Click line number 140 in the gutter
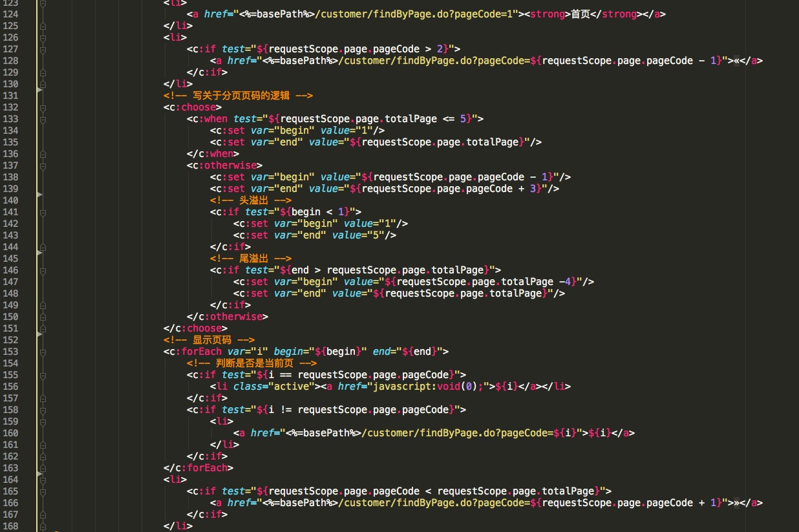 pyautogui.click(x=10, y=200)
